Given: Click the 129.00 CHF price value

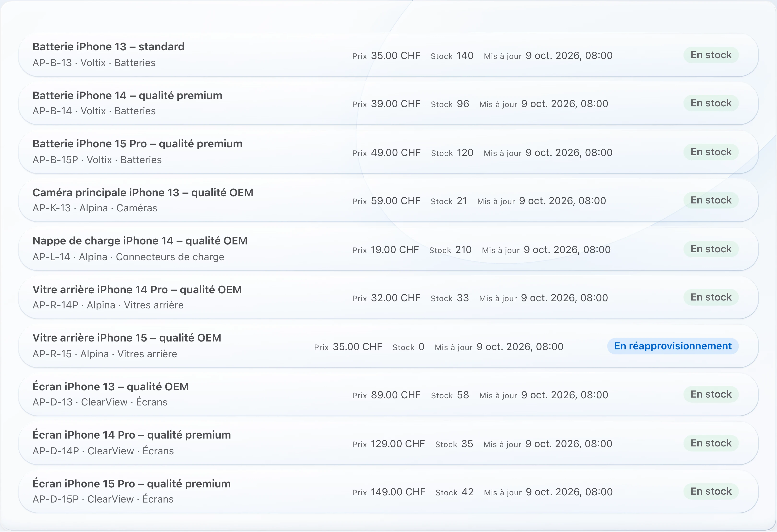Looking at the screenshot, I should (398, 444).
